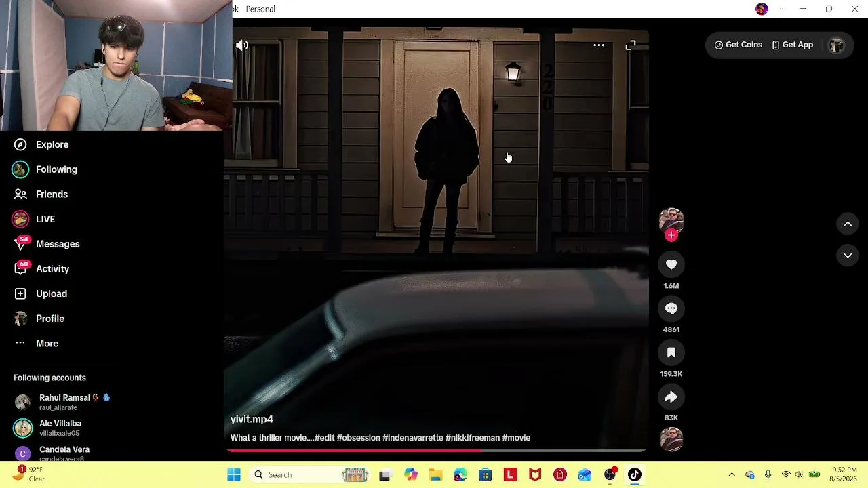Click the 159.3K saves count
Image resolution: width=868 pixels, height=488 pixels.
point(671,374)
